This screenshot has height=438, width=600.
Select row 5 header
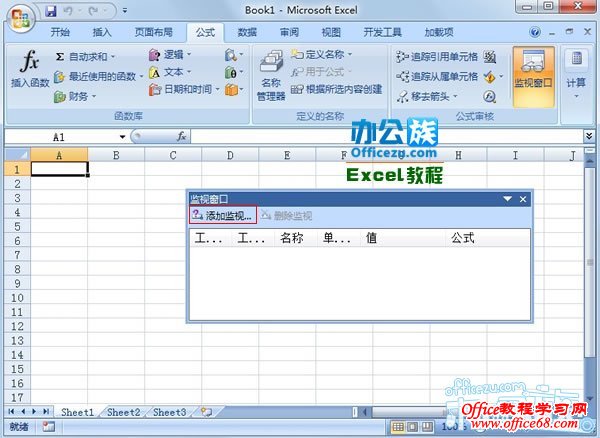pyautogui.click(x=17, y=226)
